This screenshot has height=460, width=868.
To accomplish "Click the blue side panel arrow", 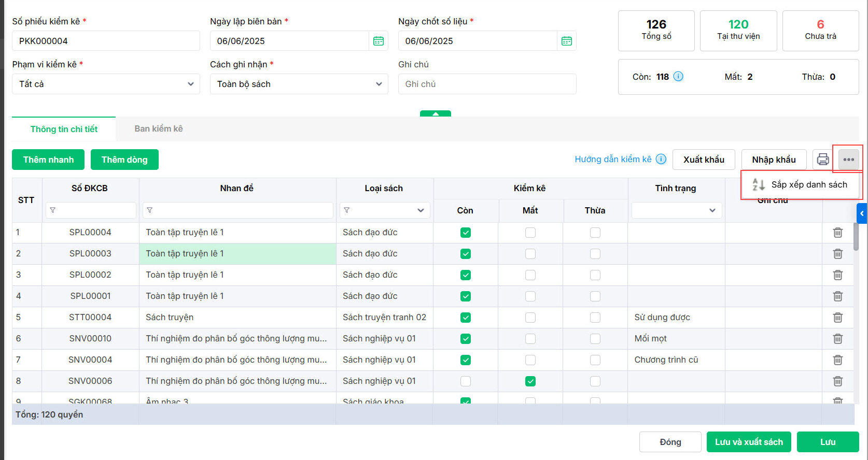I will (862, 213).
